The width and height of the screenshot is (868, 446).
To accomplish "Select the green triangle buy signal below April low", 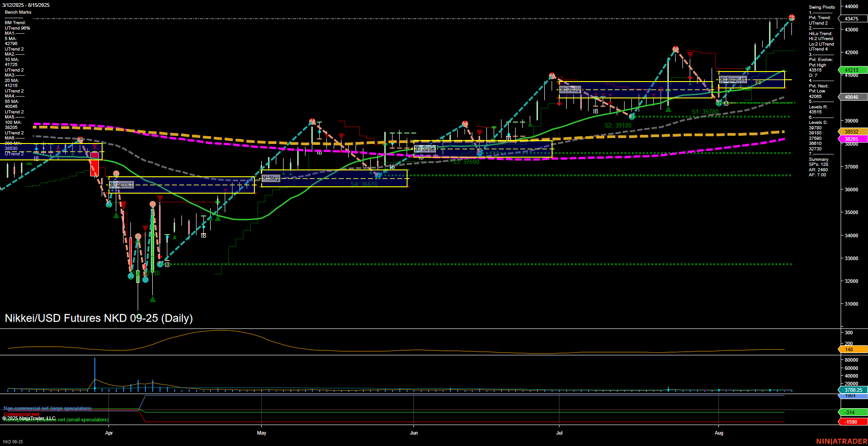I will [153, 300].
